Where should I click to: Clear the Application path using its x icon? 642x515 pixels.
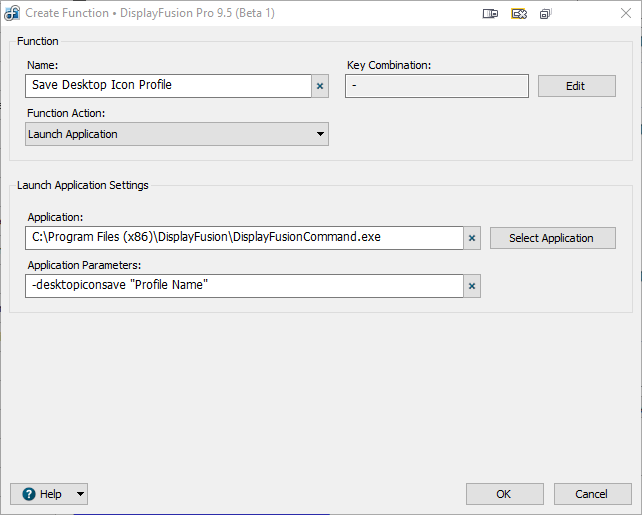(472, 238)
